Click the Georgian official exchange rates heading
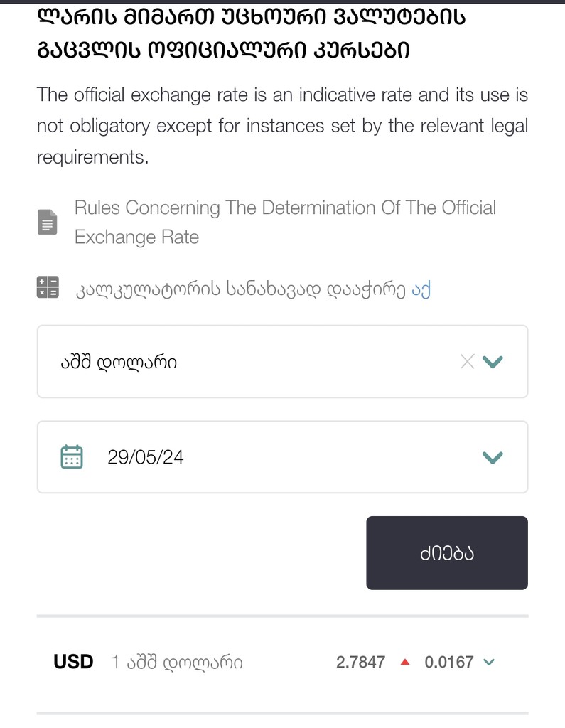The image size is (565, 728). point(252,34)
